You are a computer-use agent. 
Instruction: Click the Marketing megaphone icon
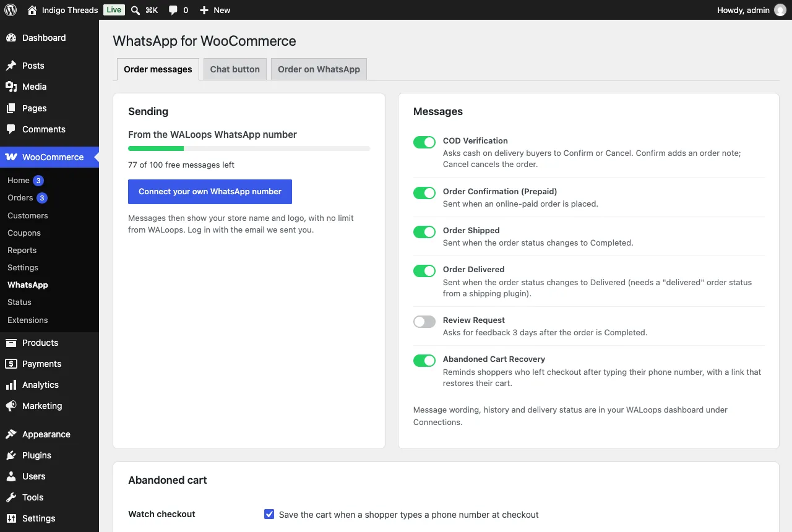click(11, 406)
